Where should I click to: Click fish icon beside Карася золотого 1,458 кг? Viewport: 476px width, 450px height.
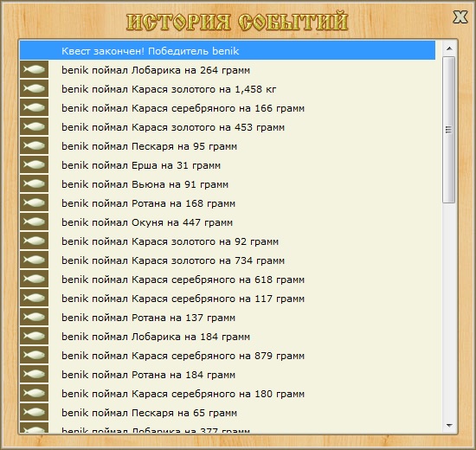(34, 88)
